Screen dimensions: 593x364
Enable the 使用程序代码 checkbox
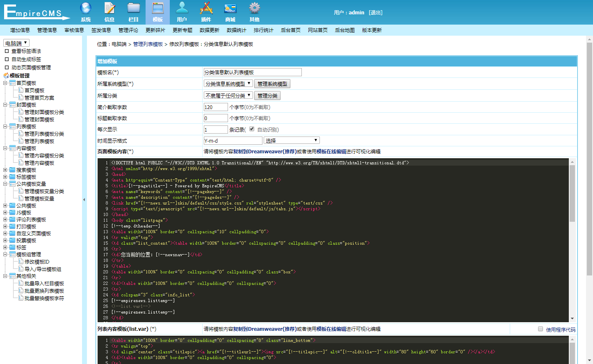point(541,329)
